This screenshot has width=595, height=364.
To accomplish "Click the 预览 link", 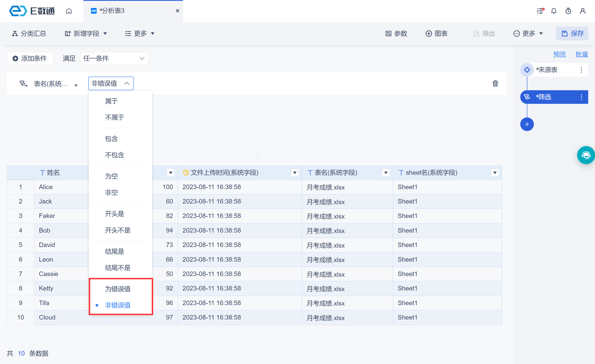I will pyautogui.click(x=559, y=55).
